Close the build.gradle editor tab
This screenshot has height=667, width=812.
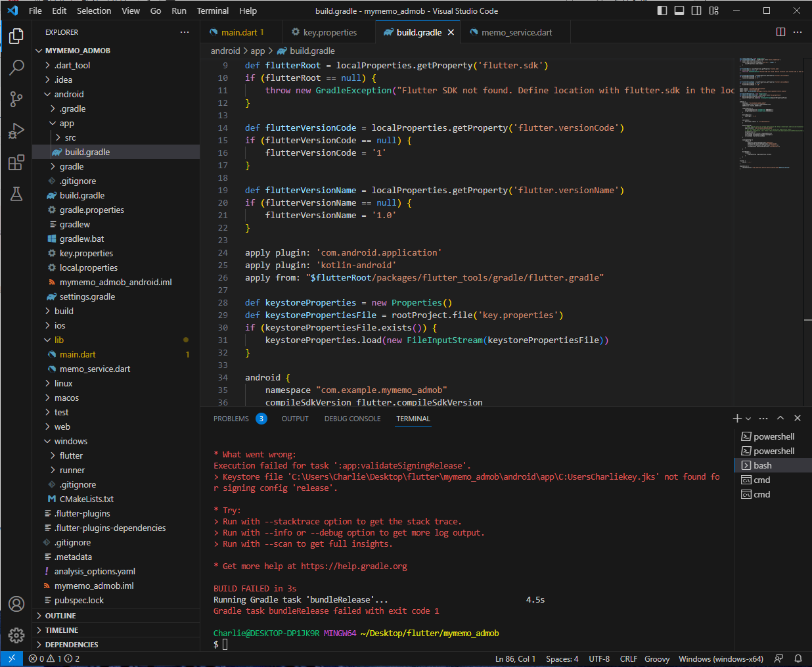(451, 32)
